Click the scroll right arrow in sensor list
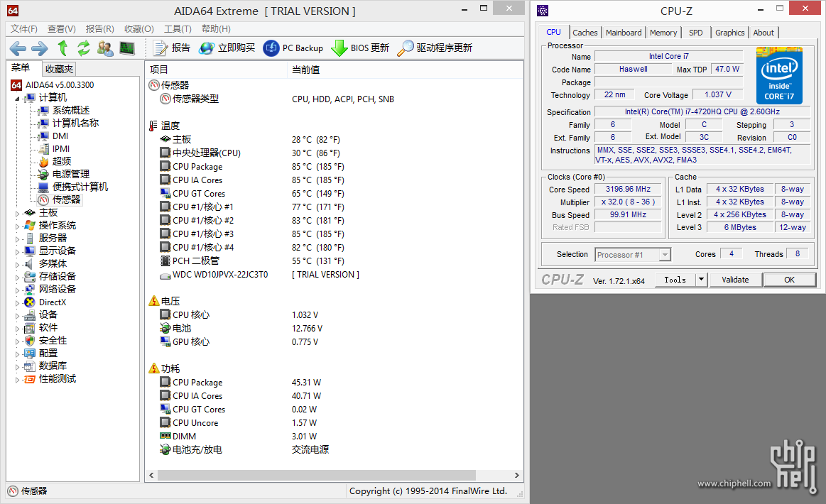The height and width of the screenshot is (504, 826). coord(517,475)
